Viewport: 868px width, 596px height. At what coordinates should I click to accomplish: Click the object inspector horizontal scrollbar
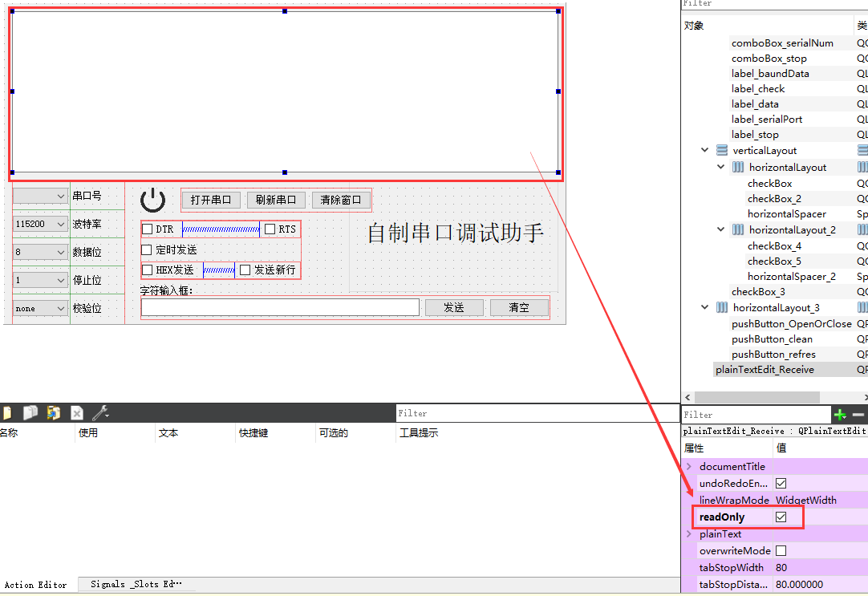click(756, 397)
